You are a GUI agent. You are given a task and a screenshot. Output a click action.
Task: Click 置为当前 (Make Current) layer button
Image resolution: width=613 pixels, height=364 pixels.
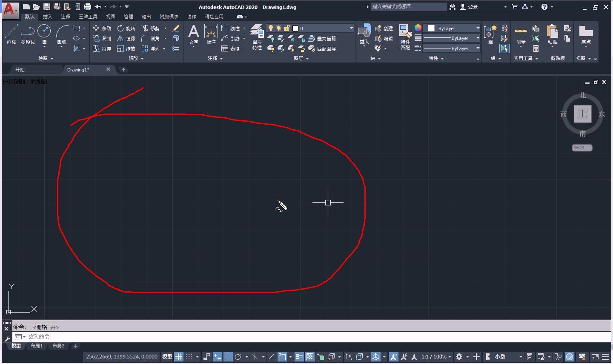point(322,38)
